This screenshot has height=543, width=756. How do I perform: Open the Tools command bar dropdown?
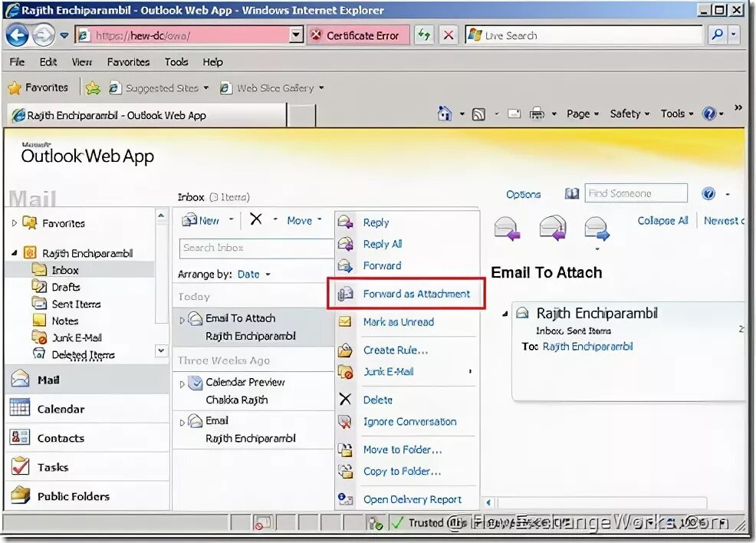click(677, 114)
